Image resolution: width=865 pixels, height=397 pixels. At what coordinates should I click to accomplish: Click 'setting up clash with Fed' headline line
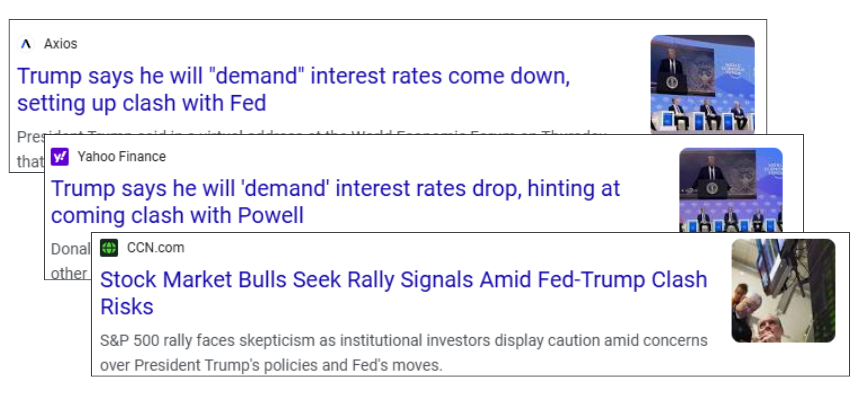pyautogui.click(x=142, y=103)
